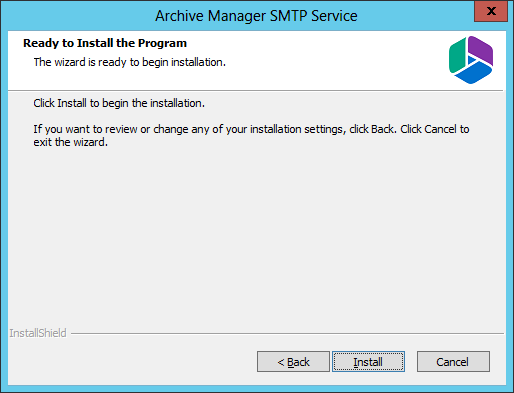
Task: Click the 'Click Install to begin' instruction line
Action: 119,103
